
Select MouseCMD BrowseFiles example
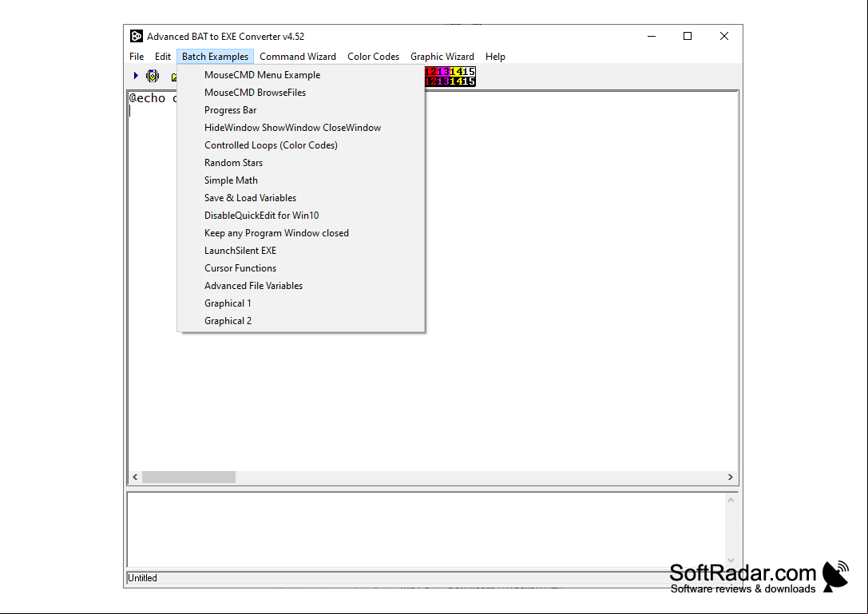point(301,93)
